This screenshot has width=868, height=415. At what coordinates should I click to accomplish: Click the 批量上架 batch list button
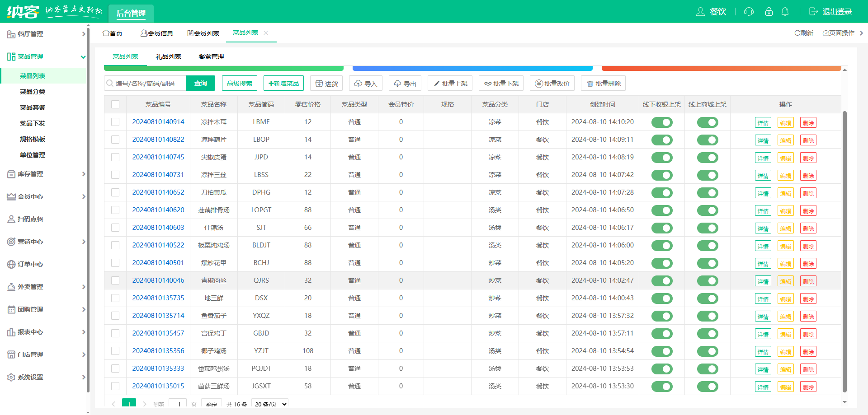[450, 84]
